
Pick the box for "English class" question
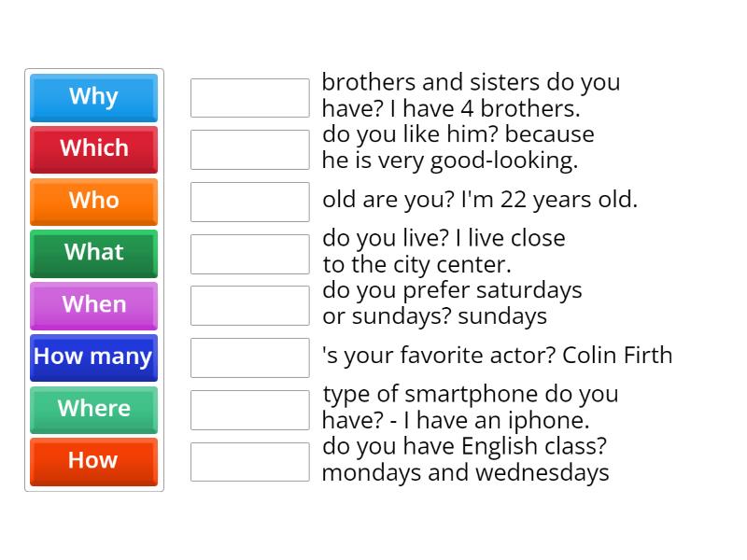tap(249, 461)
